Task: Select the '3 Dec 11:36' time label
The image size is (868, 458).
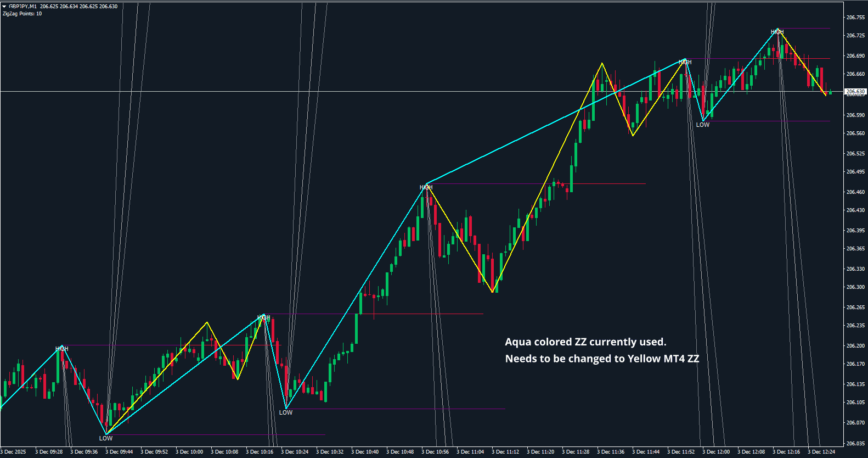Action: [611, 452]
